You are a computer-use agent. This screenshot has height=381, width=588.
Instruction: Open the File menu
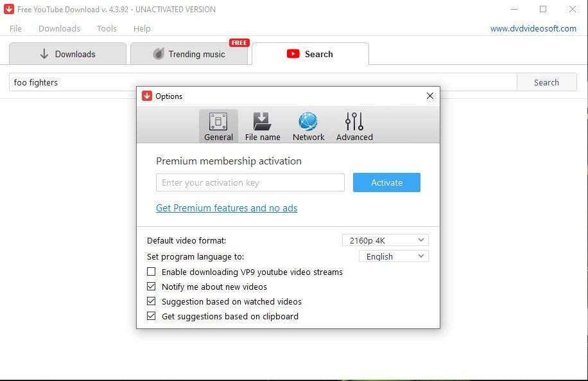tap(15, 28)
